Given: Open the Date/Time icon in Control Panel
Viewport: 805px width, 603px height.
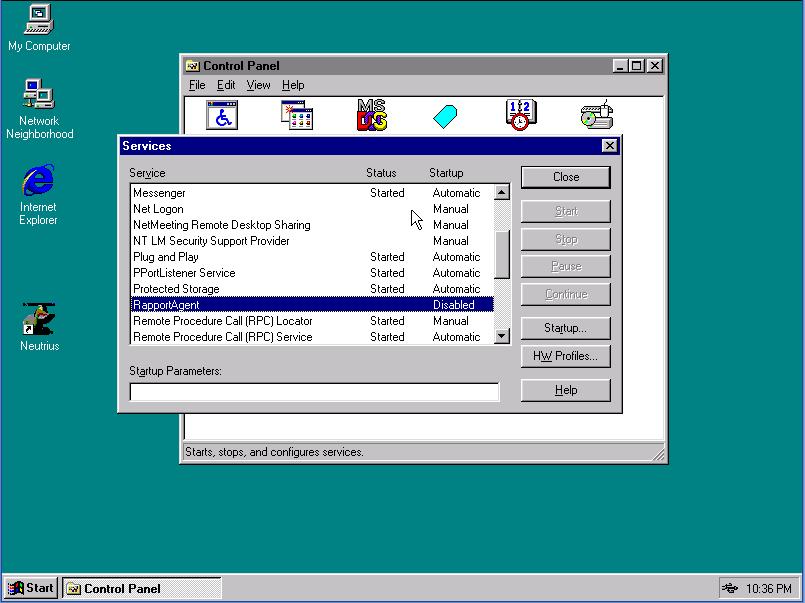Looking at the screenshot, I should coord(521,115).
